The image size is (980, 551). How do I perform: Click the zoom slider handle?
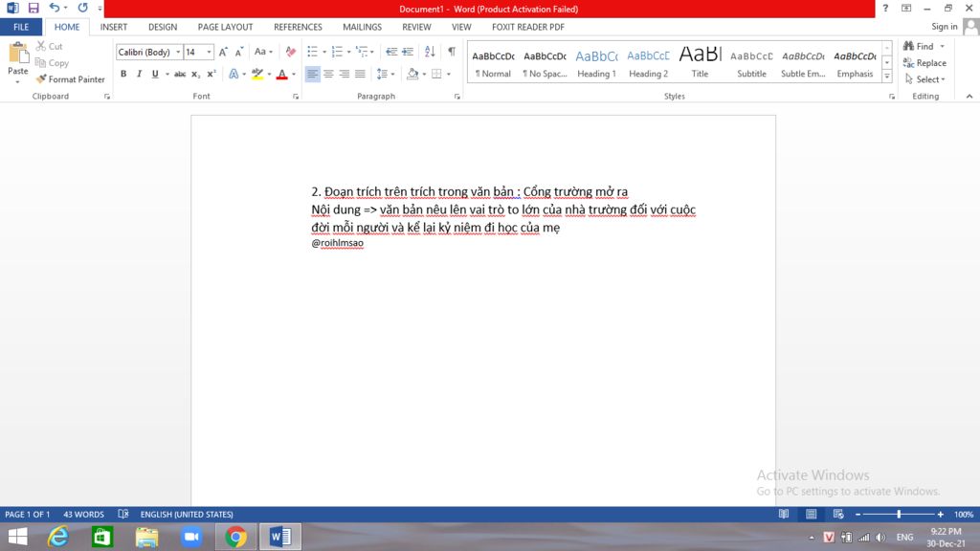pyautogui.click(x=899, y=514)
